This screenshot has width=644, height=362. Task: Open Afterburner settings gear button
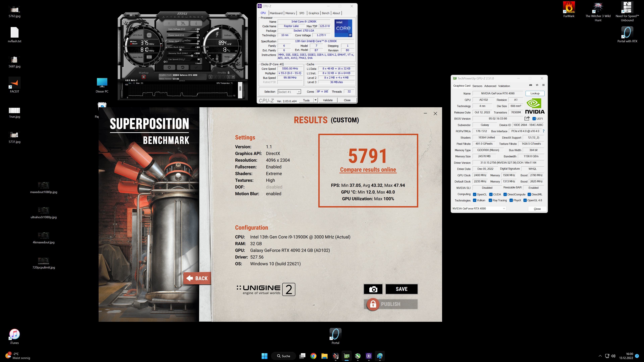(169, 67)
